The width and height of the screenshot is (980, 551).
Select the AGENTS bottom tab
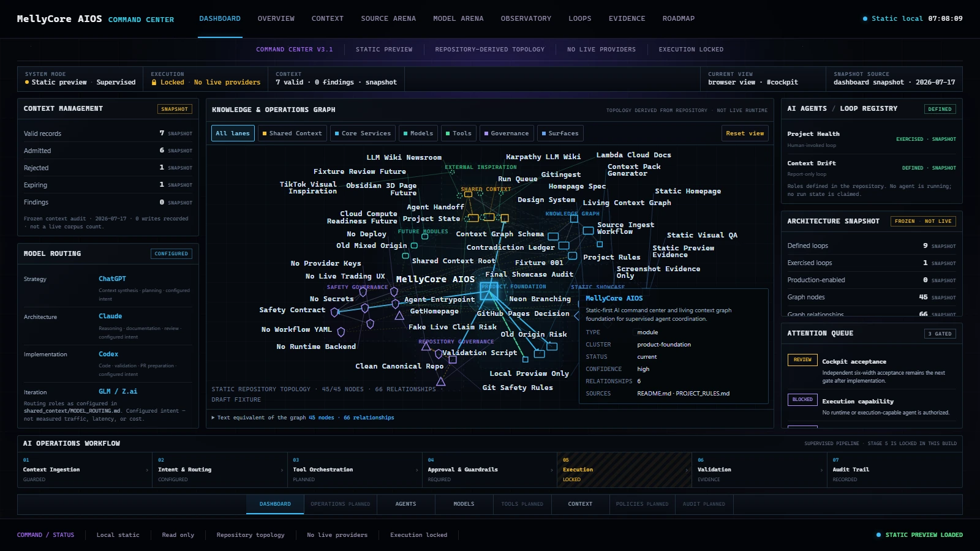click(x=405, y=504)
